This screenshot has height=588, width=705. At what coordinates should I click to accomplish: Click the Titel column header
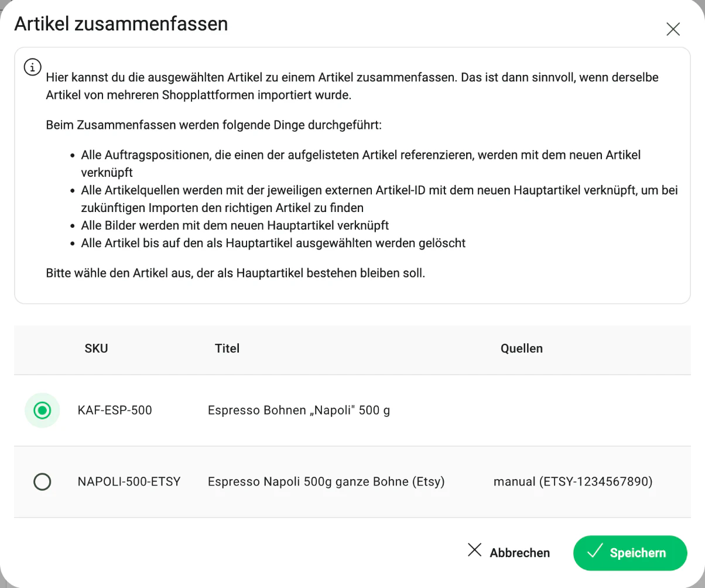(x=227, y=348)
